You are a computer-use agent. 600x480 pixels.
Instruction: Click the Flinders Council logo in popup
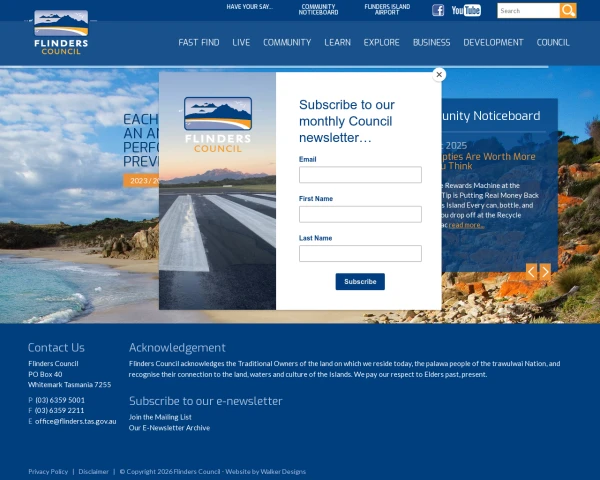[x=218, y=125]
